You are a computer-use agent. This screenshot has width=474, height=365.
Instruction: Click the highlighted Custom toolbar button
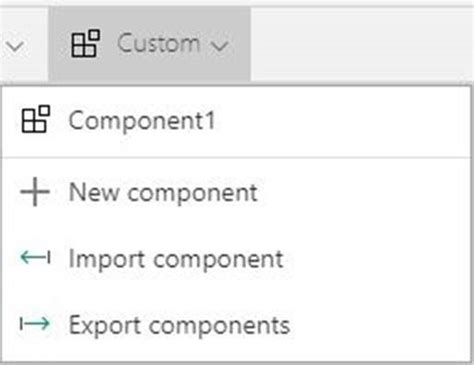point(149,44)
